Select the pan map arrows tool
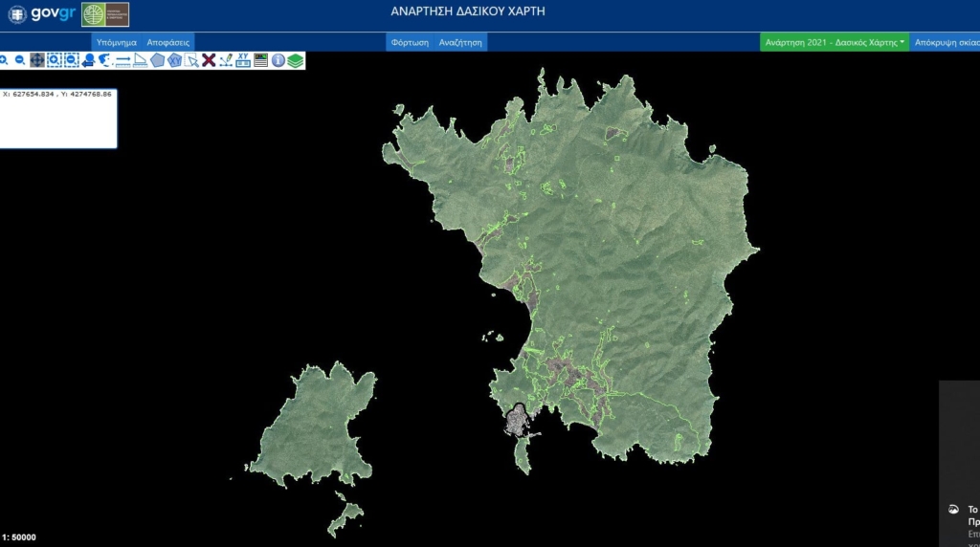Image resolution: width=980 pixels, height=547 pixels. 36,60
